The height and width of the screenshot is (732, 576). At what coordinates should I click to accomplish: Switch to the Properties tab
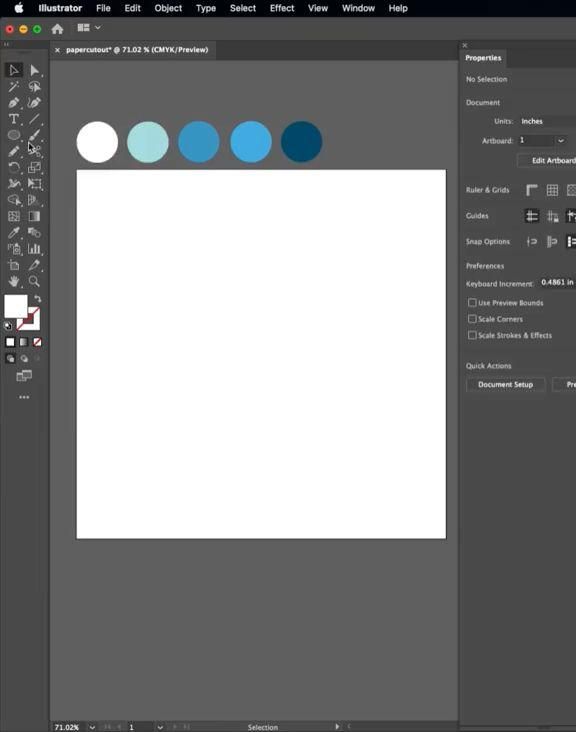click(483, 58)
